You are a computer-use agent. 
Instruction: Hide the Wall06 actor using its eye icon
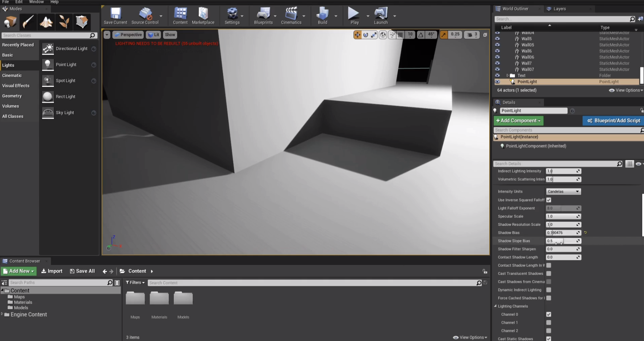pyautogui.click(x=497, y=57)
